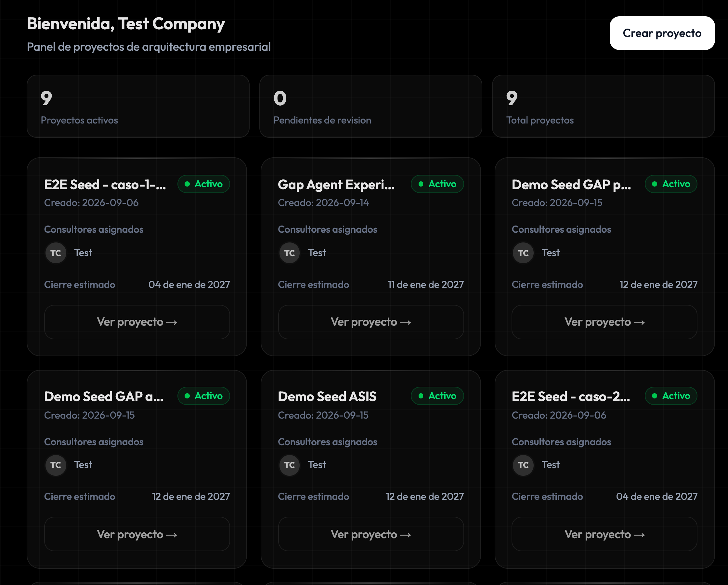Click Activo badge on Gap Agent Experi card

pyautogui.click(x=437, y=184)
